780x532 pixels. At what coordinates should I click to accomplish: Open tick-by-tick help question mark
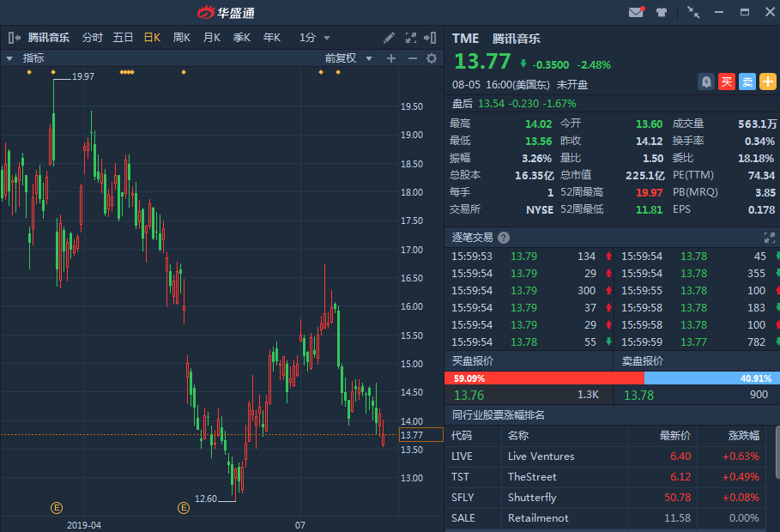pyautogui.click(x=504, y=238)
